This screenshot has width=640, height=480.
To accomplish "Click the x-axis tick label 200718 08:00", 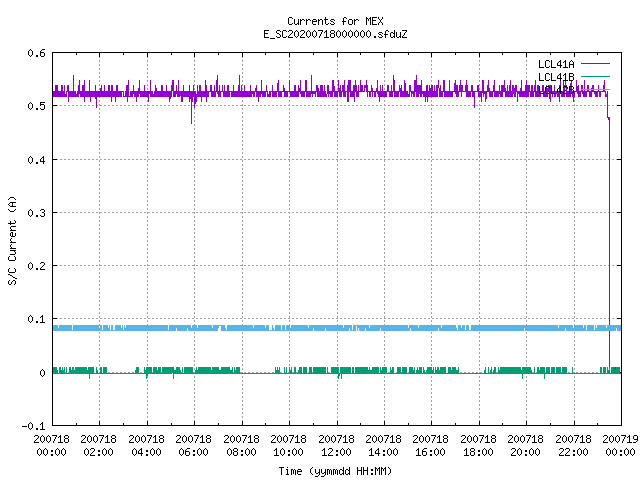I will 241,445.
